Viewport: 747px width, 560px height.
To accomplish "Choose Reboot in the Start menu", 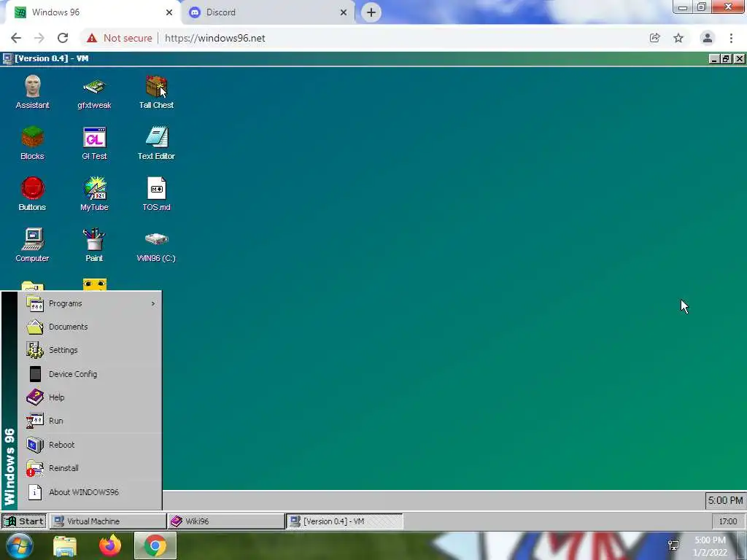I will 90,445.
